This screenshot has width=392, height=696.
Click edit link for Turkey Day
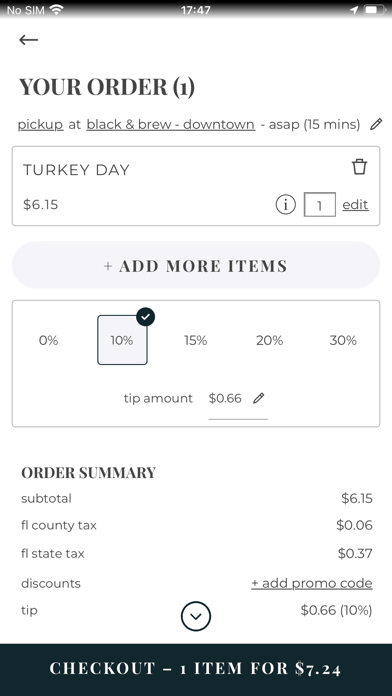(x=355, y=205)
